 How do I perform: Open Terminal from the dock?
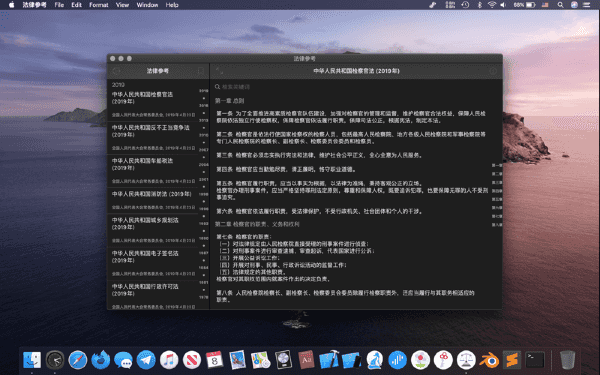pyautogui.click(x=535, y=360)
